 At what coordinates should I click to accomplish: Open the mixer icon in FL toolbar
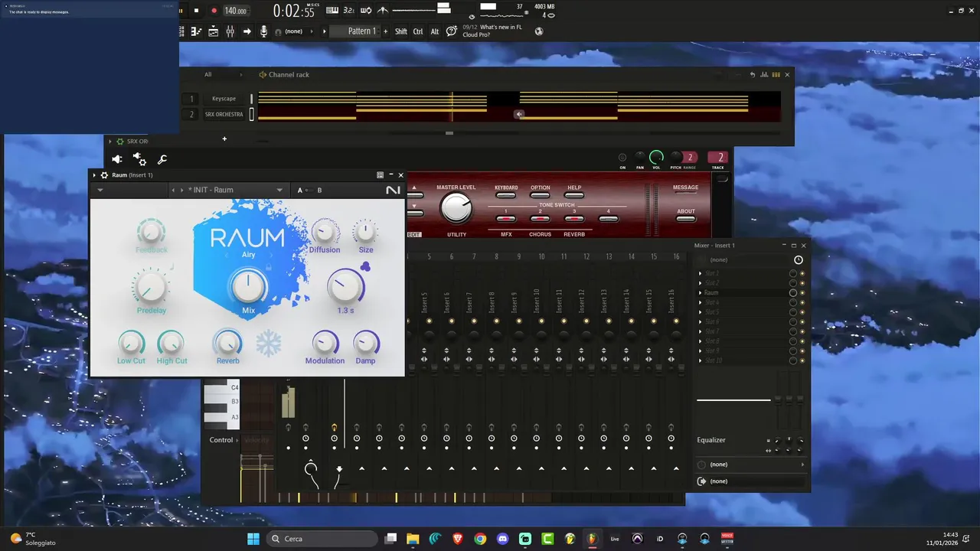[230, 31]
